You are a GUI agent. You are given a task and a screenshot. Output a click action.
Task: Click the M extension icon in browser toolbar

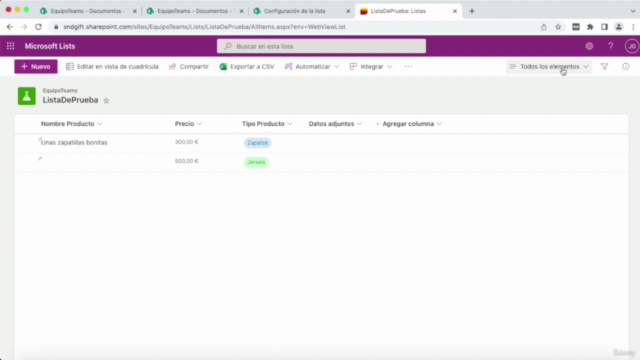[576, 27]
